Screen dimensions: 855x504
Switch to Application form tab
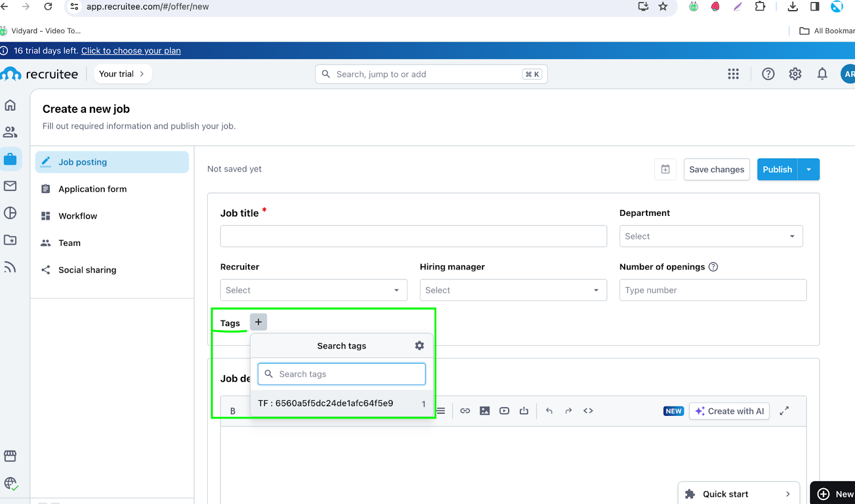[x=92, y=189]
